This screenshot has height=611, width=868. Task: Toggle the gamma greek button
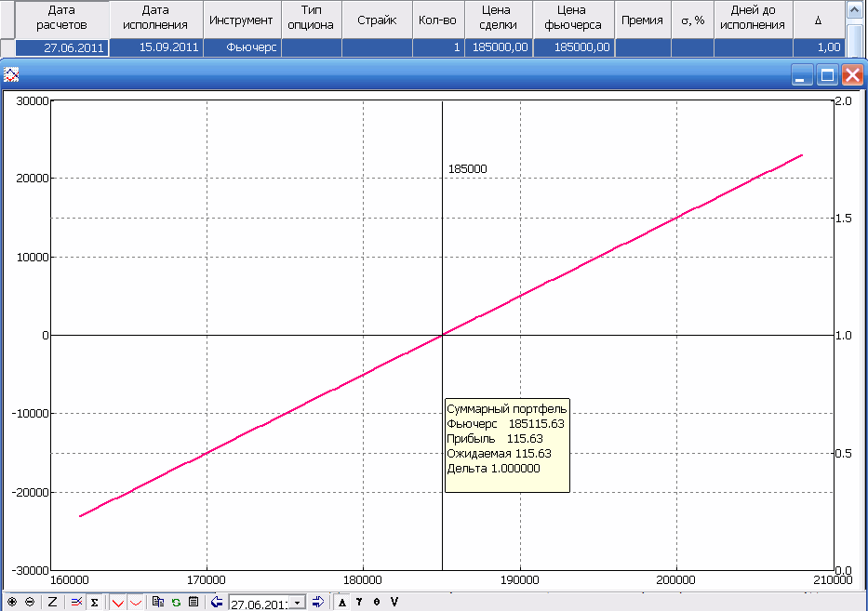click(359, 602)
